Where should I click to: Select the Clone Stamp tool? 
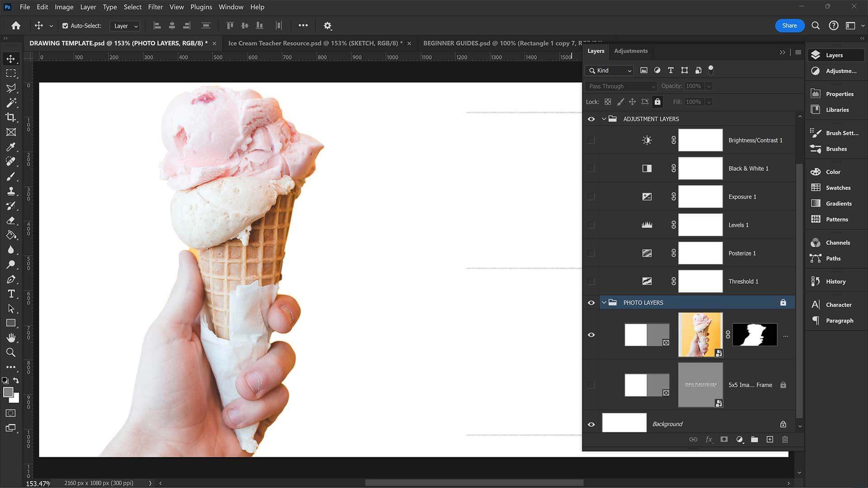[x=11, y=191]
